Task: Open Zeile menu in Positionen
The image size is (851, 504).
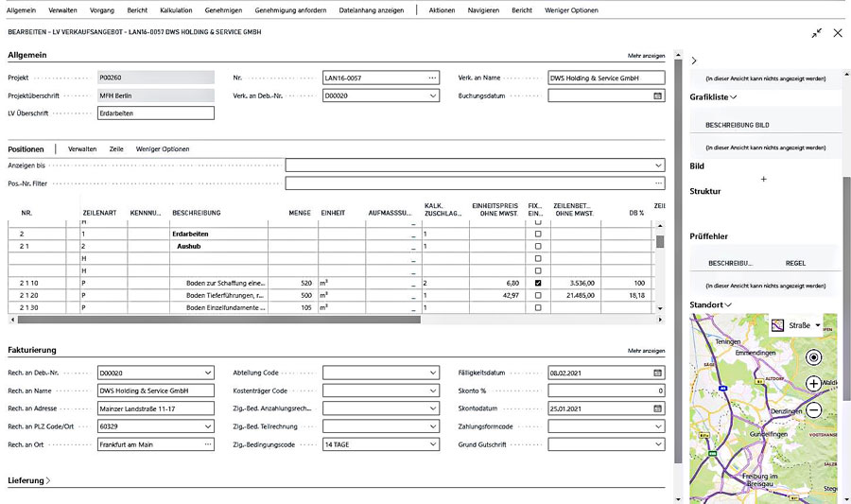Action: click(116, 149)
